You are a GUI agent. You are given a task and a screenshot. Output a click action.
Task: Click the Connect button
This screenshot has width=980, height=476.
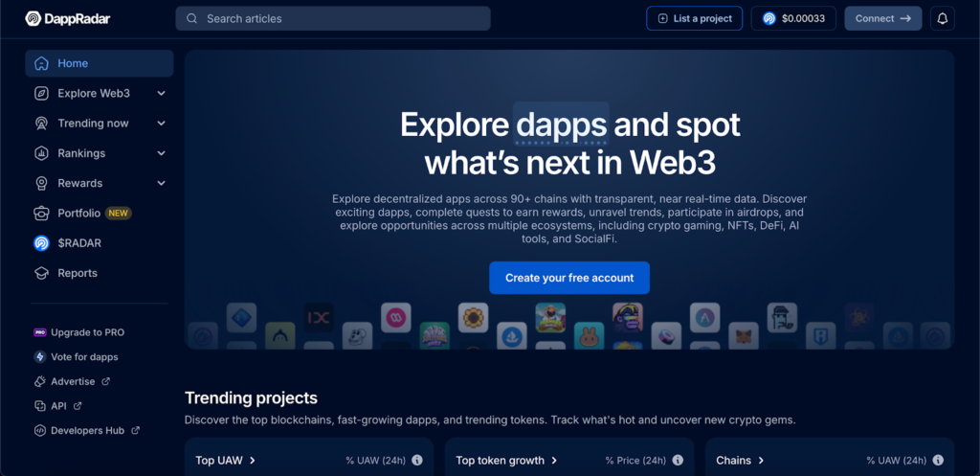click(x=882, y=19)
